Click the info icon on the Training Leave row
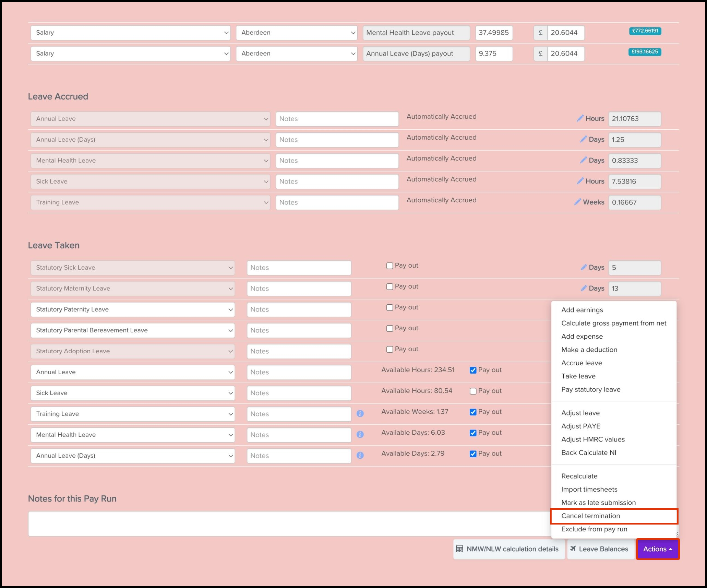This screenshot has width=707, height=588. (360, 414)
